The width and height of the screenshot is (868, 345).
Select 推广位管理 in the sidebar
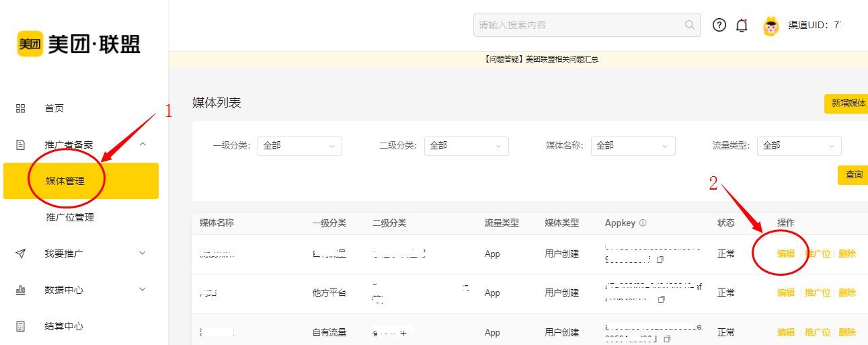(x=70, y=217)
